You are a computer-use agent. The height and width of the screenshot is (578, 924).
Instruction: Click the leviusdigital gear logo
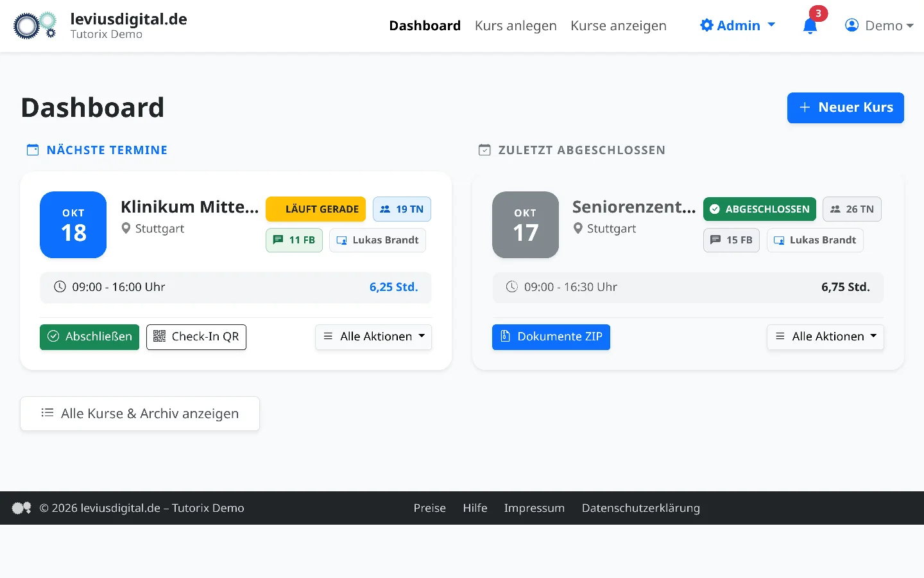(35, 26)
